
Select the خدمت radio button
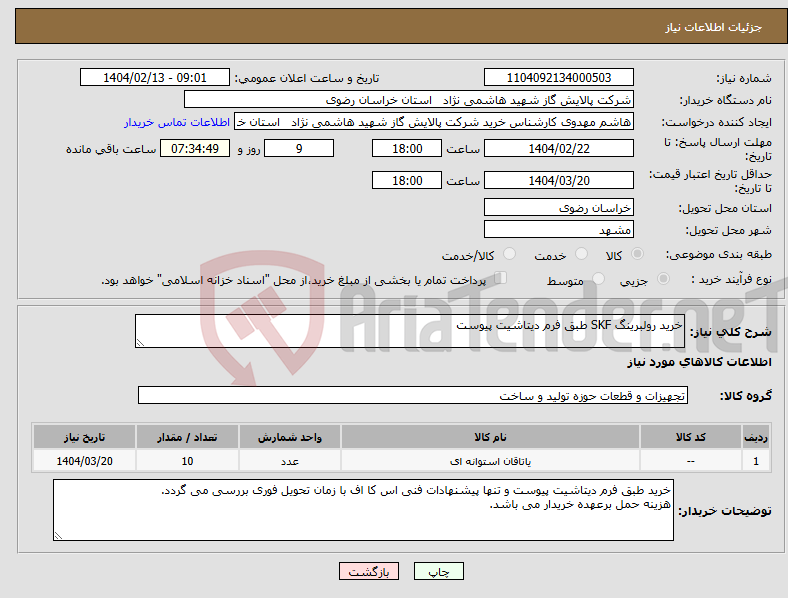coord(581,254)
